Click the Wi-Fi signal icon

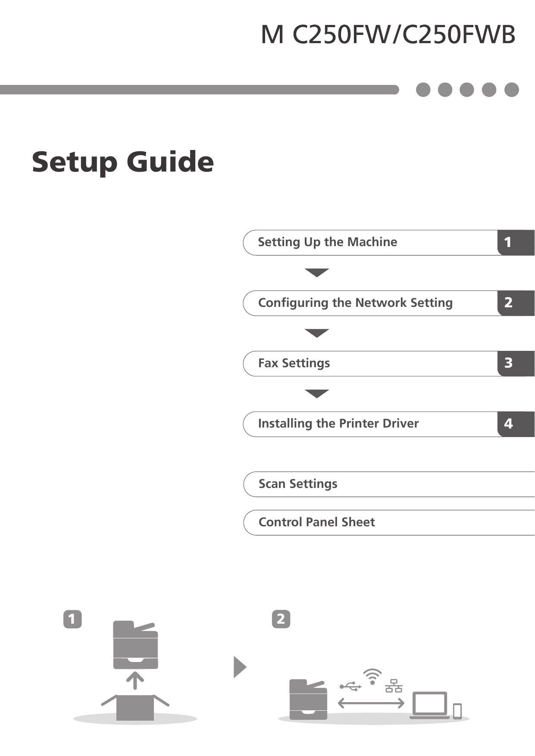click(x=372, y=676)
